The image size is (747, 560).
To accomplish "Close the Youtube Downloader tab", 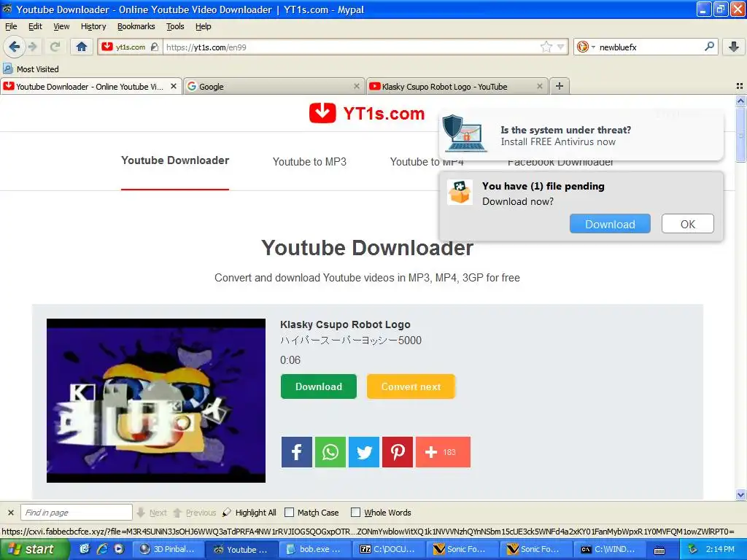I will pos(174,86).
